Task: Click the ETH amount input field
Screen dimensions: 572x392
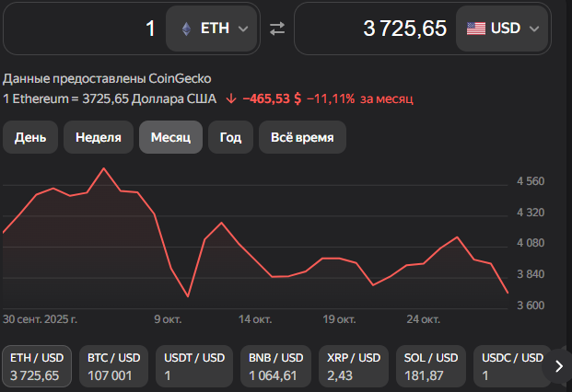Action: 83,29
